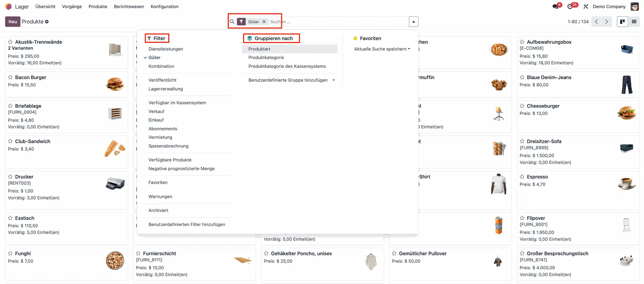Click the gear icon next to Produkte
This screenshot has height=284, width=644.
(x=47, y=21)
